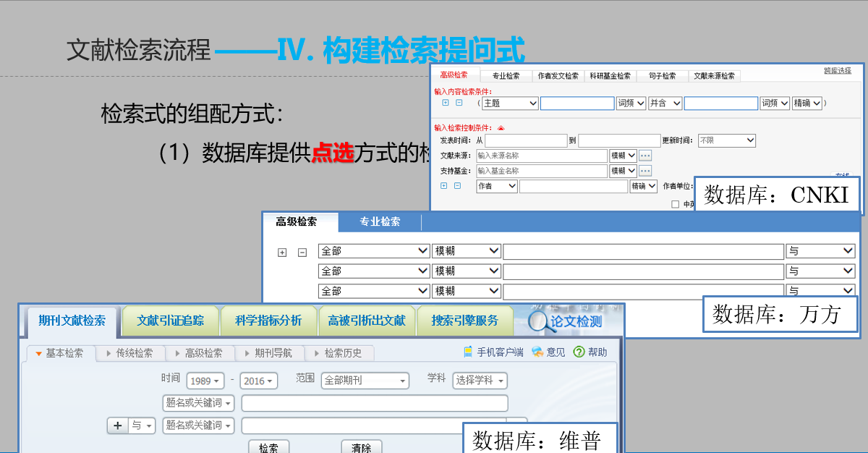This screenshot has height=453, width=868.
Task: Switch to 维普 期刊导航 sub-tab
Action: coord(268,353)
